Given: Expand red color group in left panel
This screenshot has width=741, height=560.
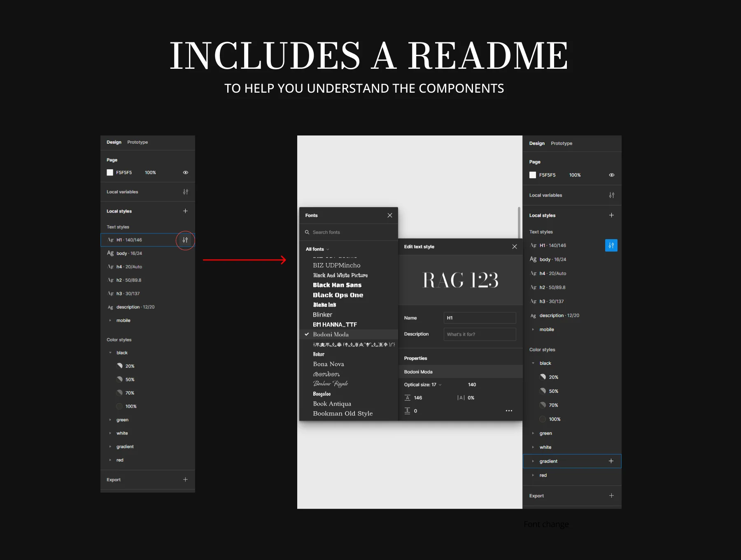Looking at the screenshot, I should (110, 460).
